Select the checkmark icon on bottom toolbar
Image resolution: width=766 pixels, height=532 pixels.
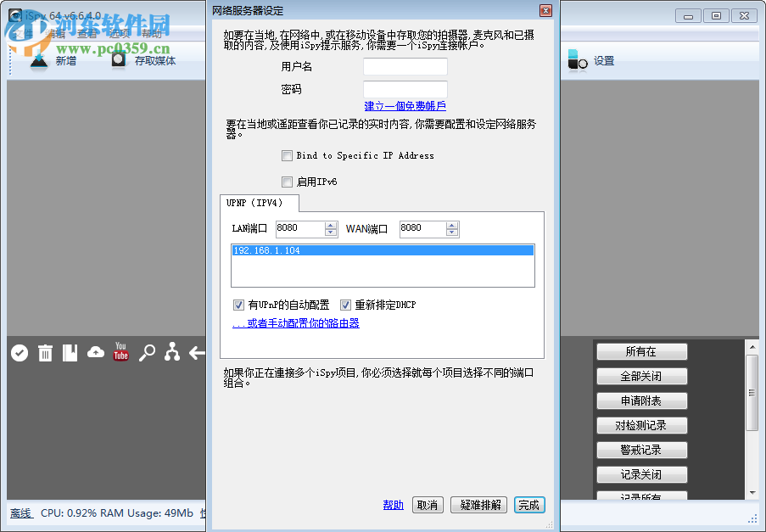tap(19, 352)
